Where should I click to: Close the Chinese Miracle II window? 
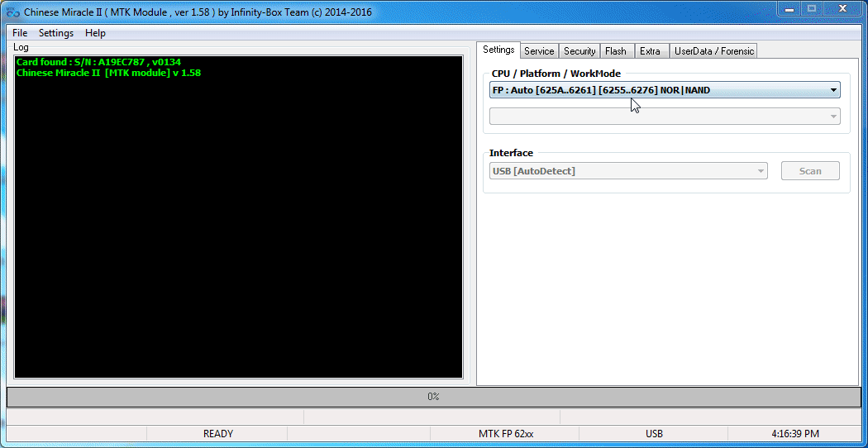843,9
